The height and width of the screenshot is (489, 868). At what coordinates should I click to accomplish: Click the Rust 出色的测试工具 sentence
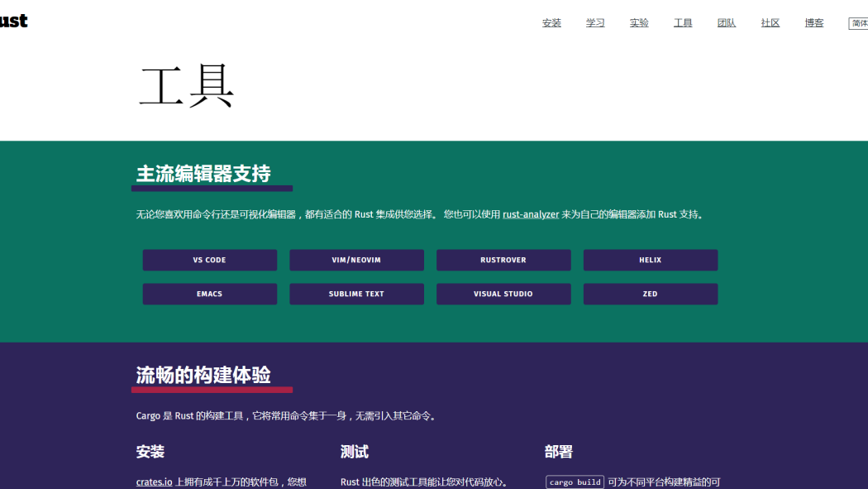[x=425, y=482]
